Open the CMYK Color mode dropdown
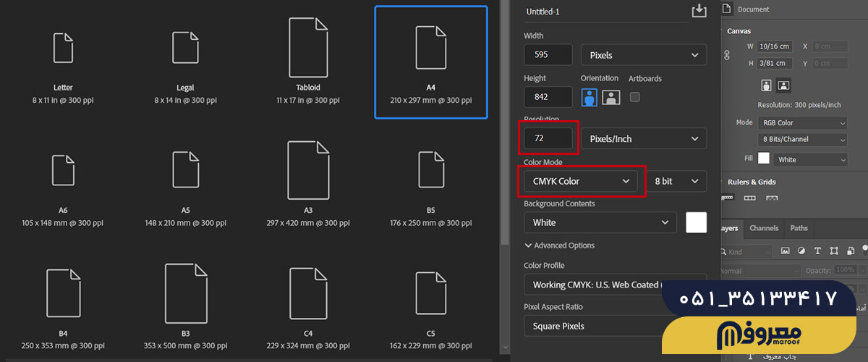The image size is (868, 362). tap(581, 181)
